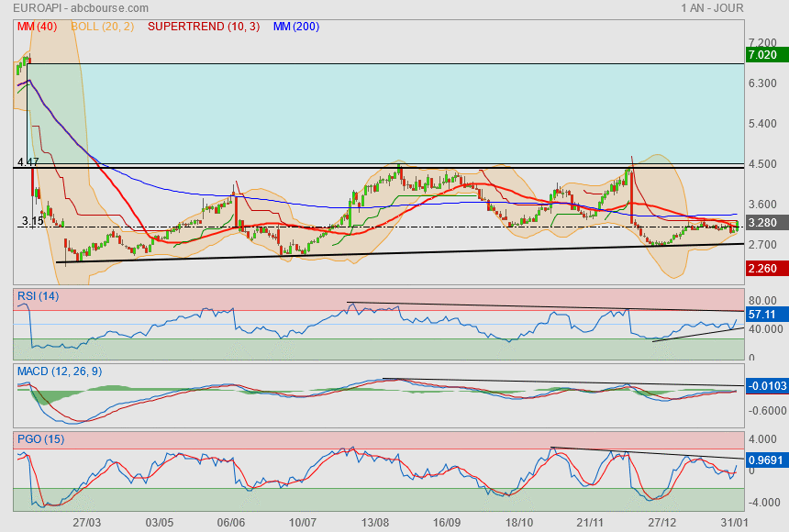Click the -0.0103 MACD value tag
The image size is (789, 532).
767,386
